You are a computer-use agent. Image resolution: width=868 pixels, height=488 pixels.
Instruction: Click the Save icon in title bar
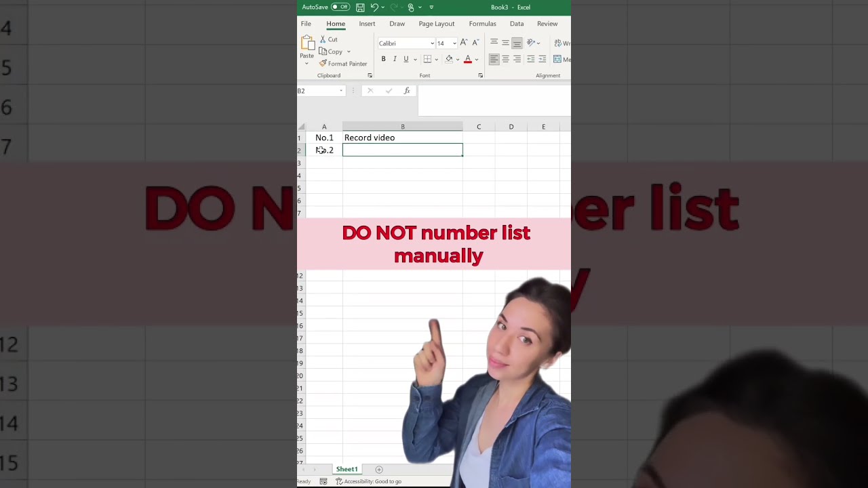point(360,7)
